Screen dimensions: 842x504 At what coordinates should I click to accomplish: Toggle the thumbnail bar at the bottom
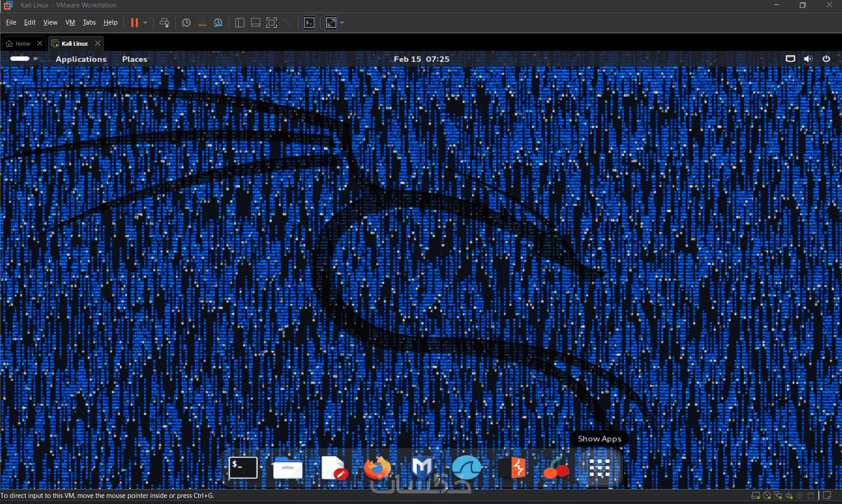click(255, 23)
